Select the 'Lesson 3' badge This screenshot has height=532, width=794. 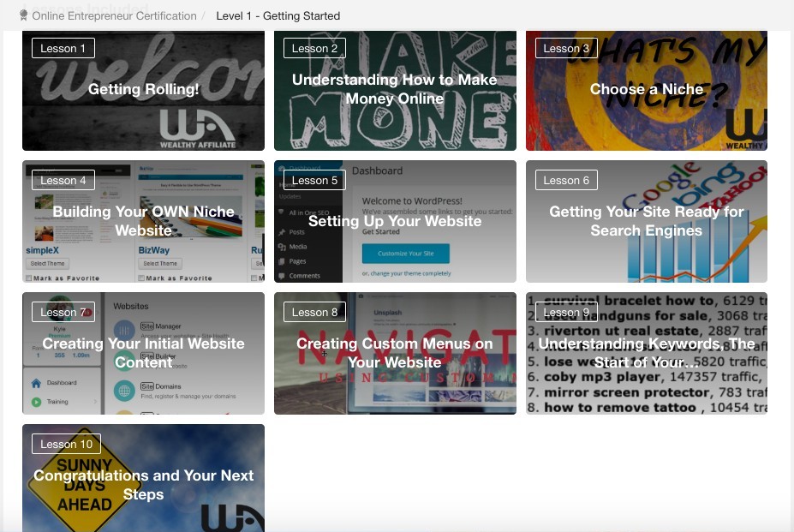point(566,48)
